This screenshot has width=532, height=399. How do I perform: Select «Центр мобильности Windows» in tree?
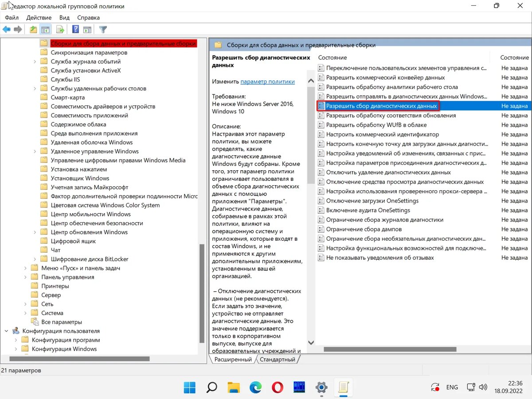point(90,214)
